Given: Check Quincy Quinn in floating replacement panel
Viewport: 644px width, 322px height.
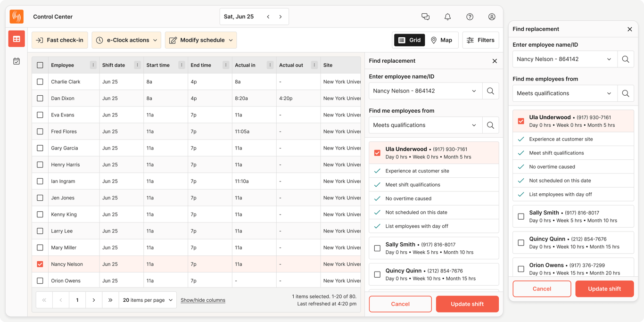Looking at the screenshot, I should pos(521,243).
